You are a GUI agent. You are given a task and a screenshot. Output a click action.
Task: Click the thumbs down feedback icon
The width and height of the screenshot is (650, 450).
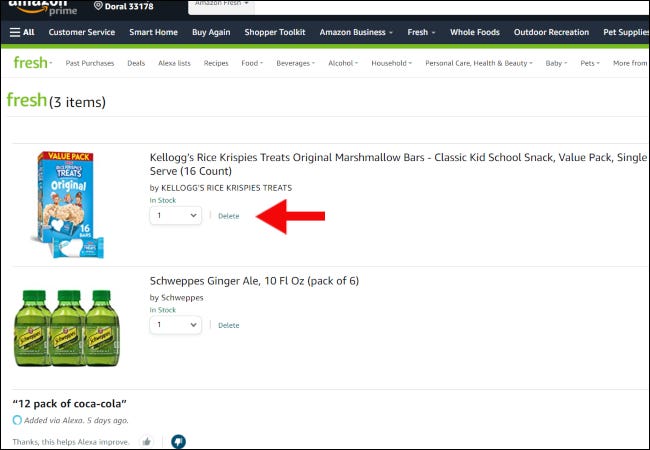click(178, 442)
